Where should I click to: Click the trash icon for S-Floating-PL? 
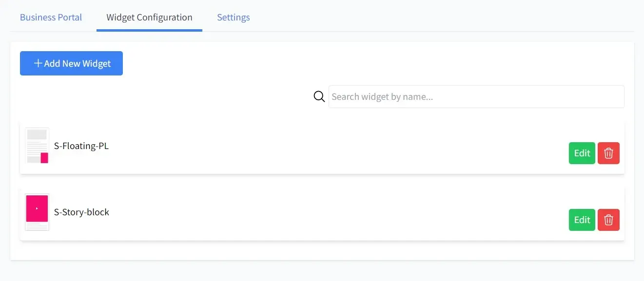(608, 153)
